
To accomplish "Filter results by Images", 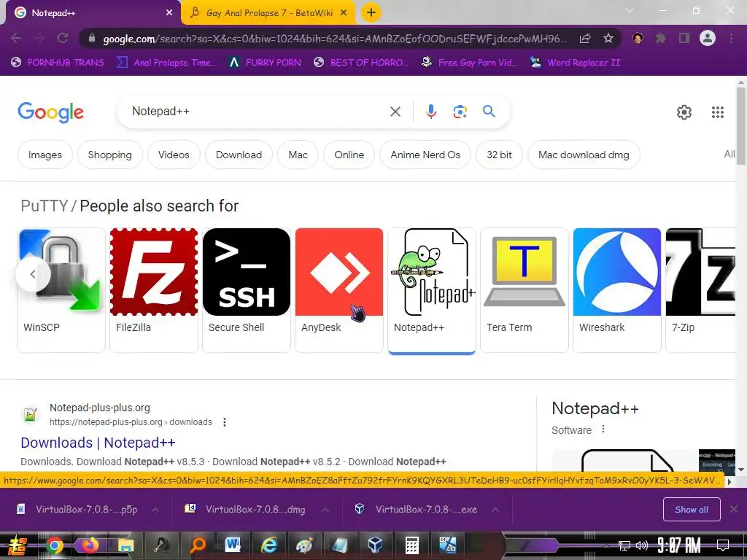I will (44, 155).
